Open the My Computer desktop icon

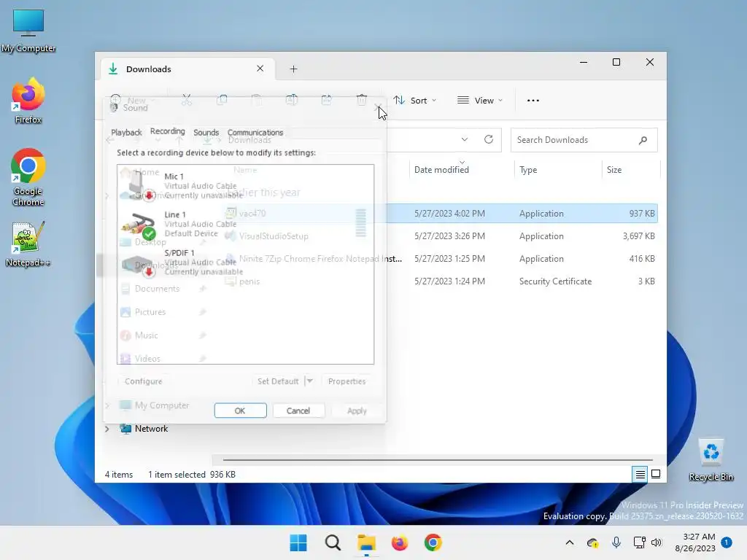point(28,31)
